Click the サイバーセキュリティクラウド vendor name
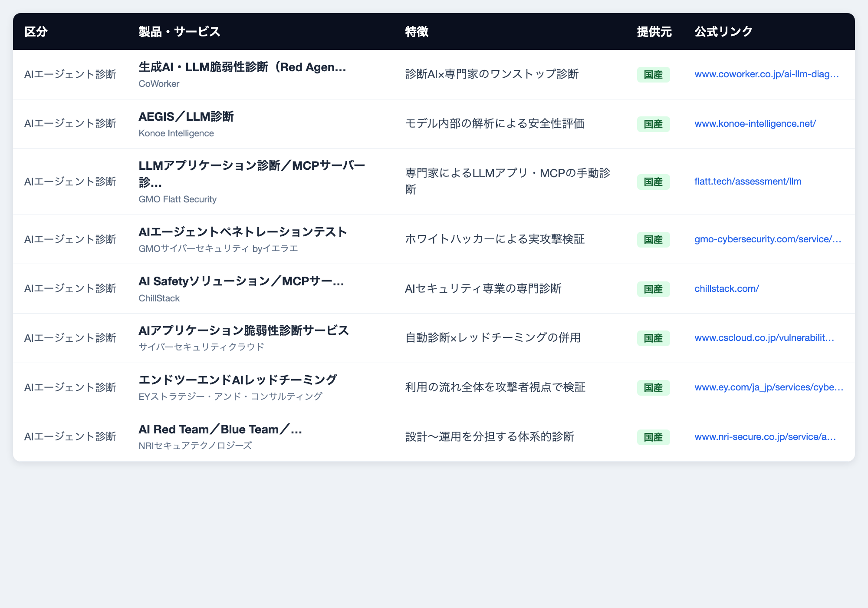868x608 pixels. coord(201,347)
